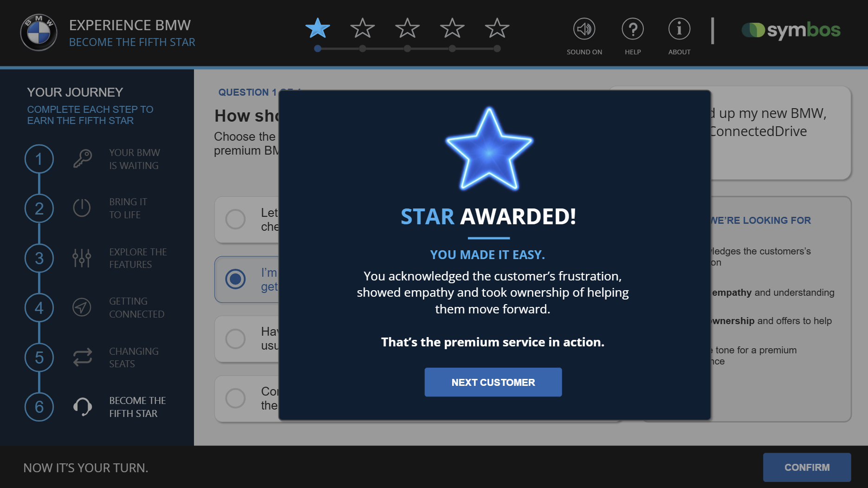The height and width of the screenshot is (488, 868).
Task: Click the 'YOU MADE IT EASY.' subtitle
Action: tap(487, 255)
